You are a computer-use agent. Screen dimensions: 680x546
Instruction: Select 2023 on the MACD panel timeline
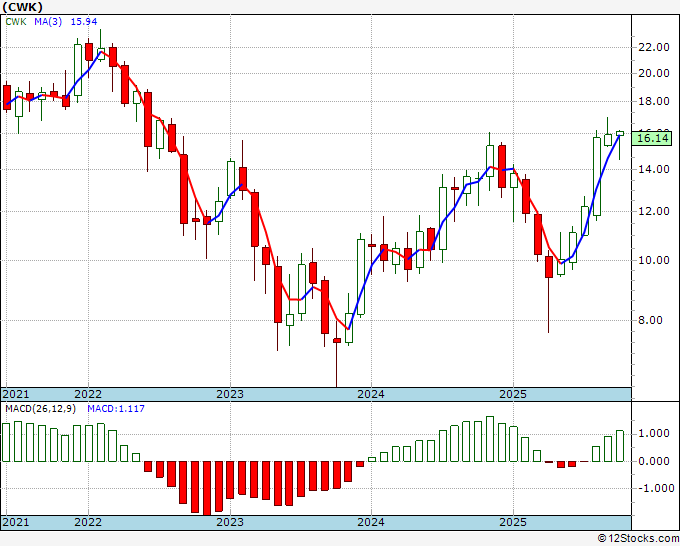pos(230,522)
